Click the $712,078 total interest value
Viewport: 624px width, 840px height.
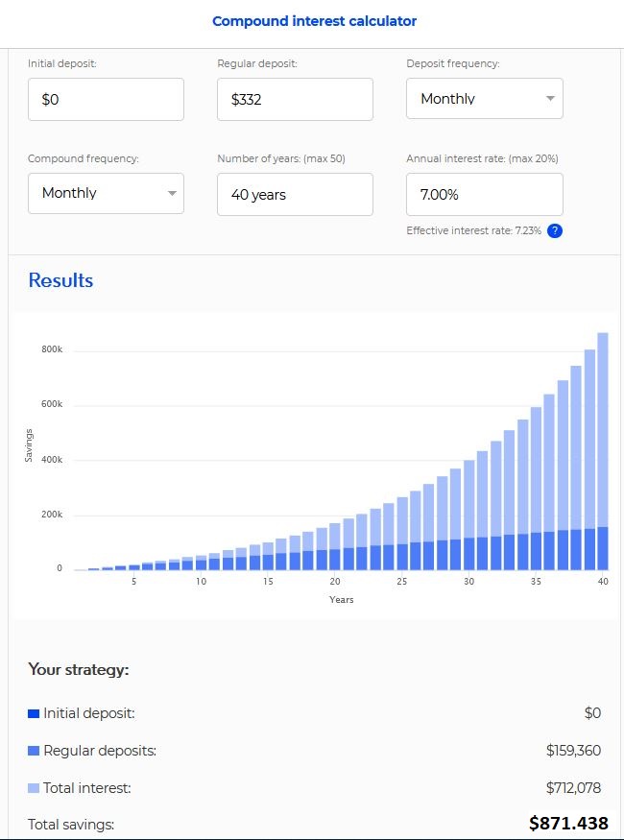[573, 788]
